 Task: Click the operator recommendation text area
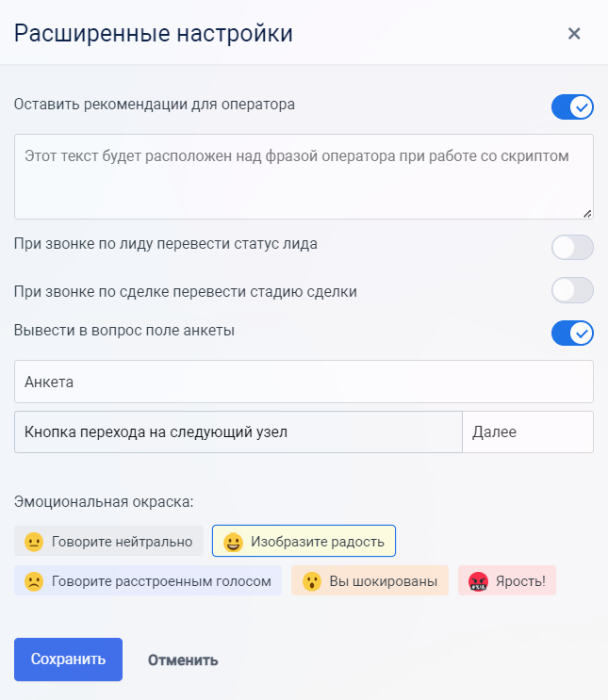tap(304, 176)
